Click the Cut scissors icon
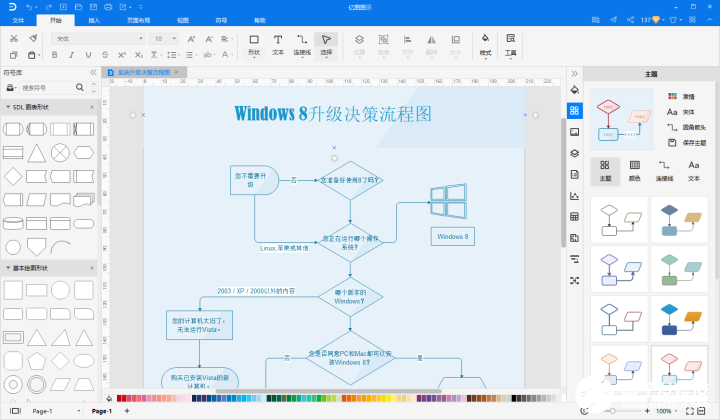720x420 pixels. (14, 39)
